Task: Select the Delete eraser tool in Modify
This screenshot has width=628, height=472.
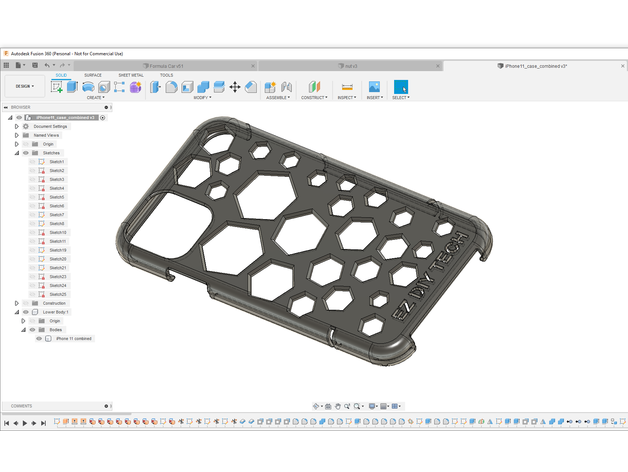Action: tap(251, 87)
